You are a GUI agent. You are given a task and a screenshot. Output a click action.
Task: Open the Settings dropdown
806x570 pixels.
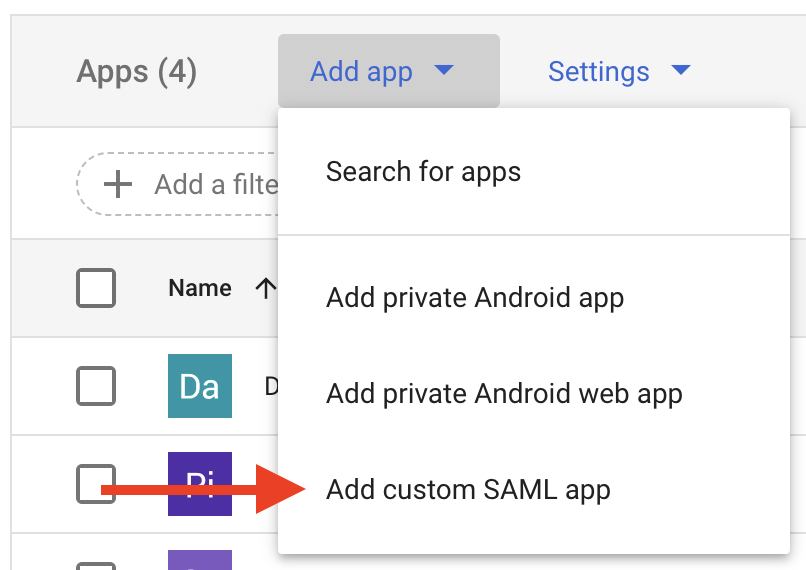point(619,71)
